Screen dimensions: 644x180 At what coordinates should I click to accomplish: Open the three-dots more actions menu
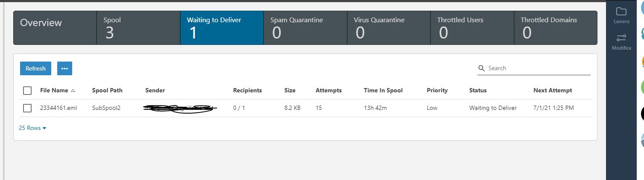pos(64,68)
